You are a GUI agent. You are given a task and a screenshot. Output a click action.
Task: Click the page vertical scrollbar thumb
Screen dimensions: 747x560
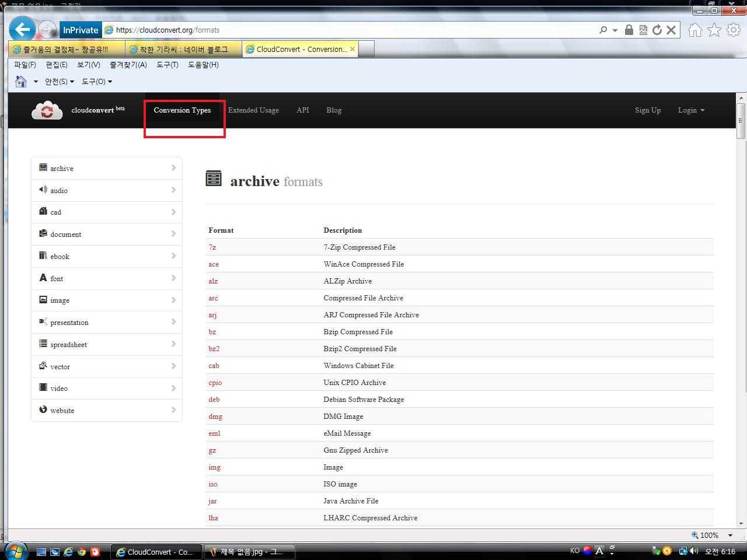pos(741,121)
